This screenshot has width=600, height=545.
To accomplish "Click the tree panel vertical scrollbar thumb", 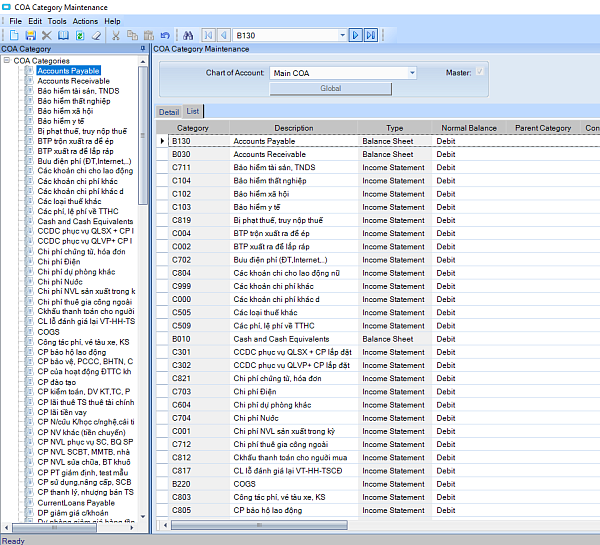I will [143, 135].
